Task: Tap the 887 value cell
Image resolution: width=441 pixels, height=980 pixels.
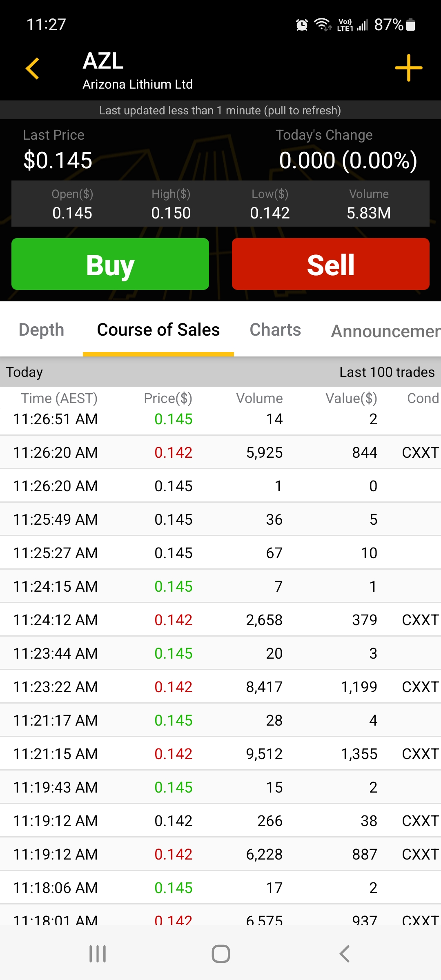Action: coord(365,854)
